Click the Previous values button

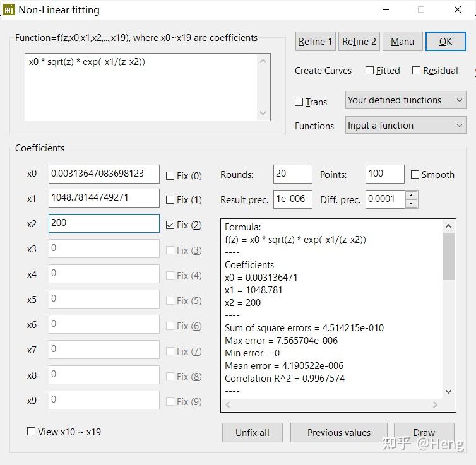[x=338, y=433]
